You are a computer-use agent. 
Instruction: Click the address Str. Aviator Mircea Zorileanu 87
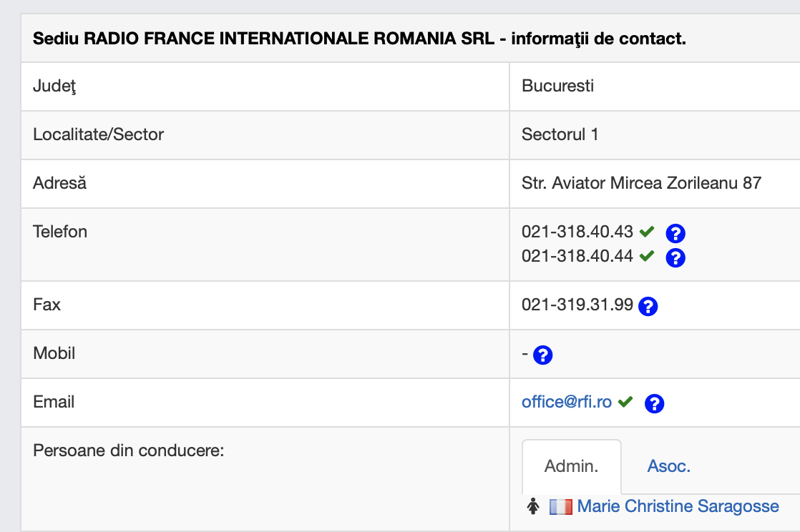641,183
